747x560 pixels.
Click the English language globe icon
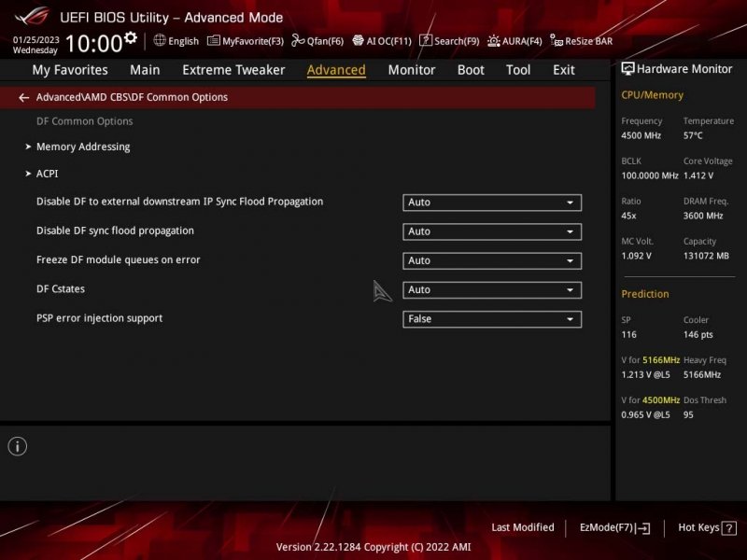(x=160, y=40)
